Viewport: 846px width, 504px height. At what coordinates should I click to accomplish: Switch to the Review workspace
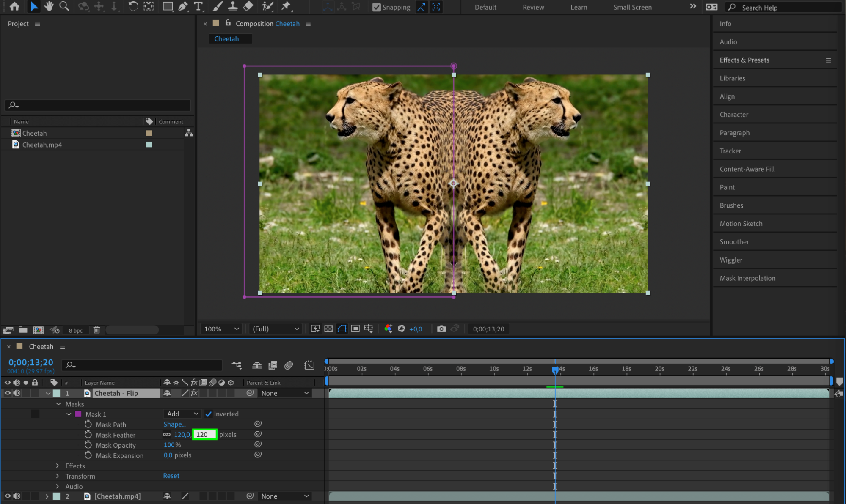pos(533,7)
